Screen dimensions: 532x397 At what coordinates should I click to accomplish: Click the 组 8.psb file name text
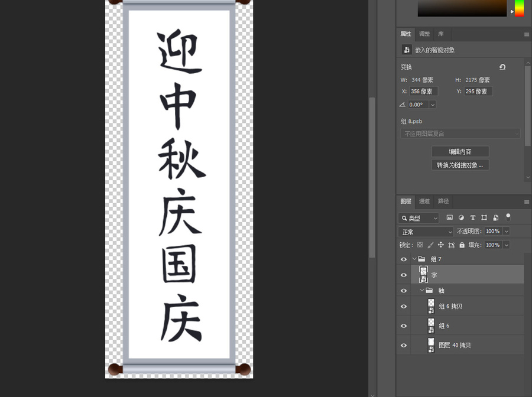(x=411, y=121)
